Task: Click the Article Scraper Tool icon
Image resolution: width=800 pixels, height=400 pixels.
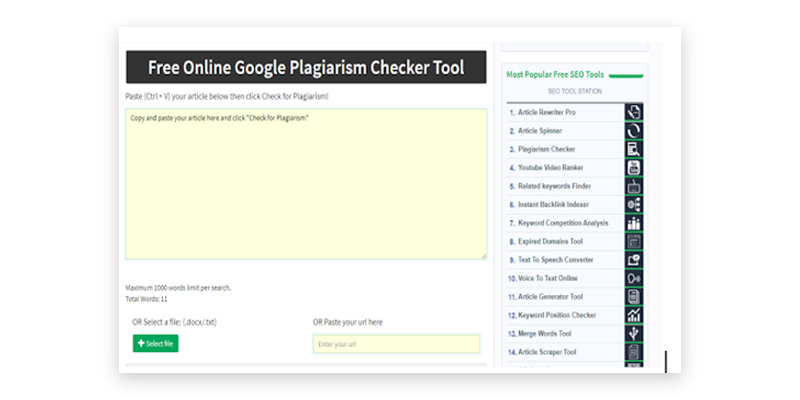Action: click(x=634, y=352)
